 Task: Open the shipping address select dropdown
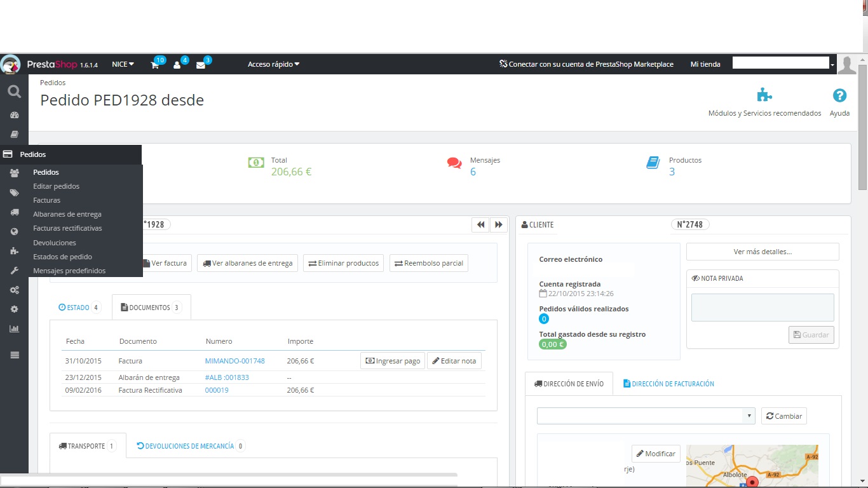(646, 416)
